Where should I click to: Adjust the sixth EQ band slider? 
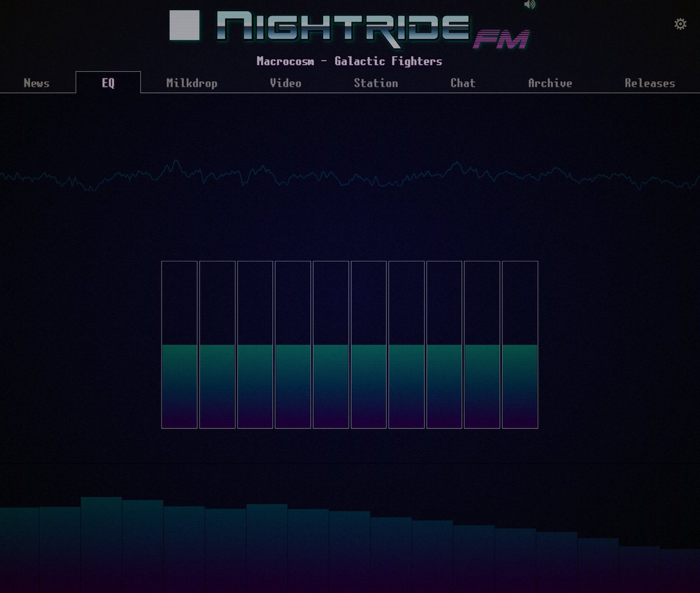[x=369, y=345]
